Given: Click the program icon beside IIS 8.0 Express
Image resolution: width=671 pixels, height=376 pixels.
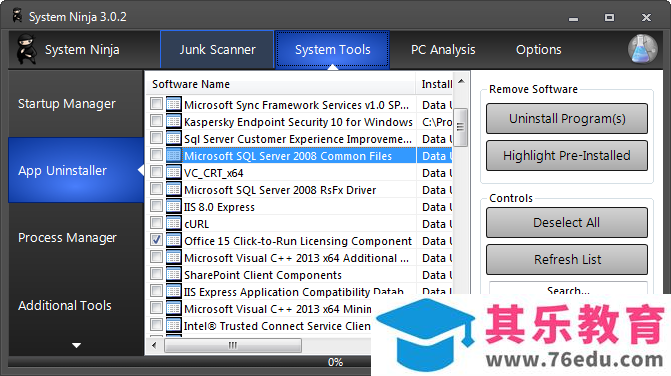Looking at the screenshot, I should (x=173, y=207).
